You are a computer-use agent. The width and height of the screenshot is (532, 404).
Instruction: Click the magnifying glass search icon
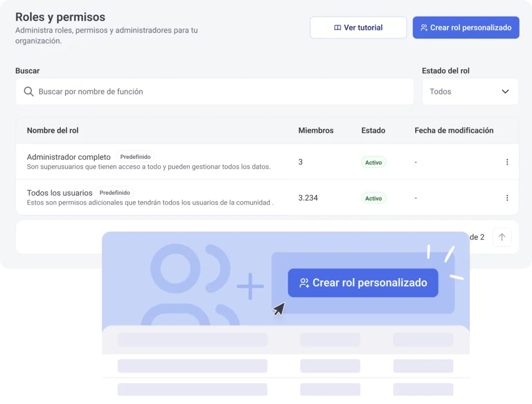coord(29,91)
